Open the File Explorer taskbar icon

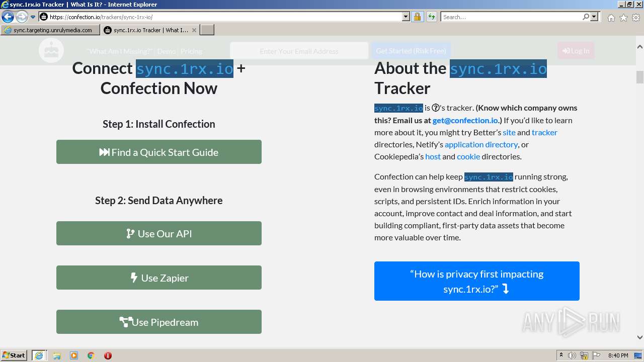coord(57,355)
